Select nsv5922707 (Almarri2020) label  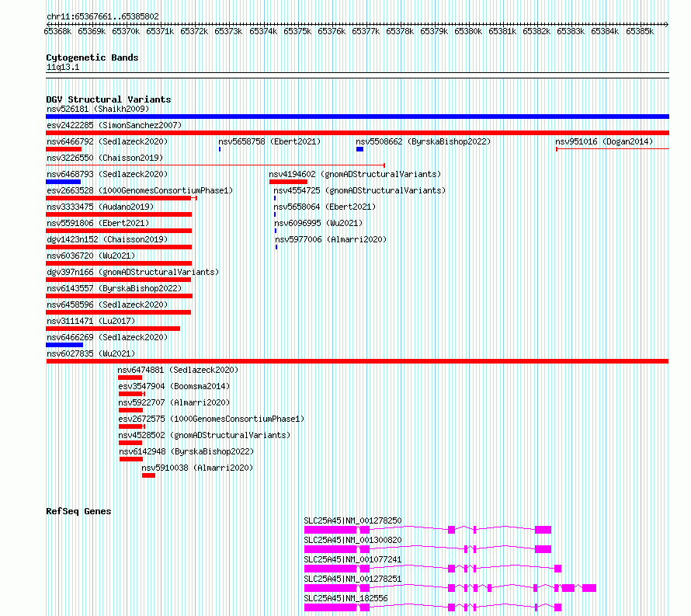(174, 402)
